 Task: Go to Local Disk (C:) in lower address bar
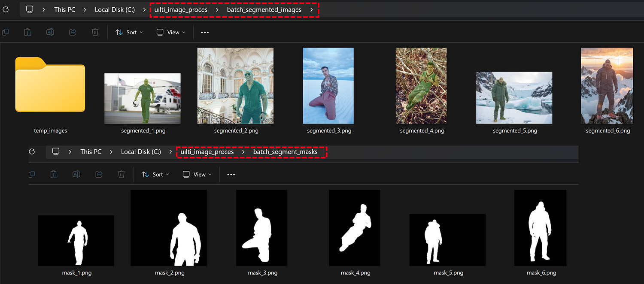(141, 151)
